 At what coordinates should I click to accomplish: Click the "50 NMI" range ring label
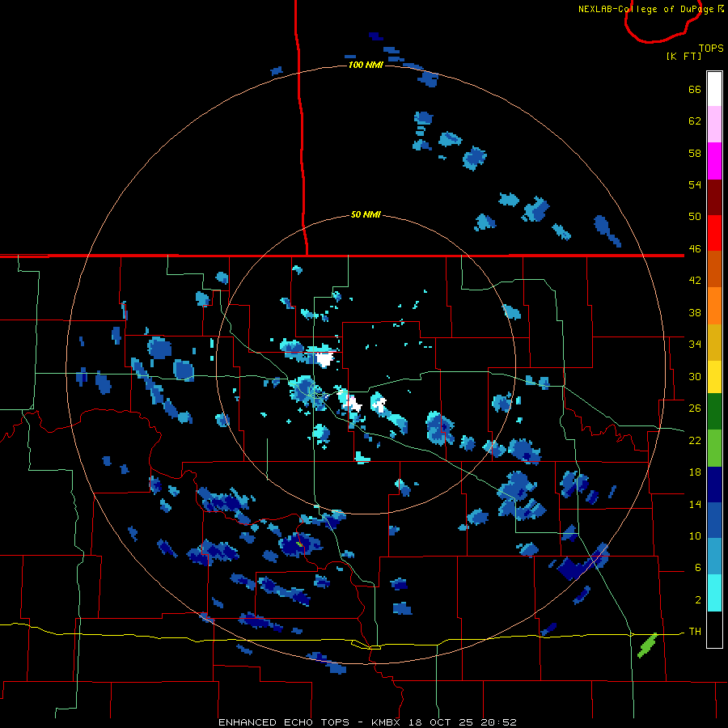(x=366, y=214)
